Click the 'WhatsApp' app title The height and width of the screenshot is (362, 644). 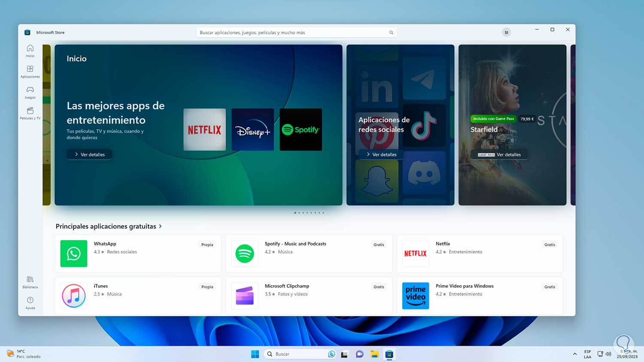point(105,244)
